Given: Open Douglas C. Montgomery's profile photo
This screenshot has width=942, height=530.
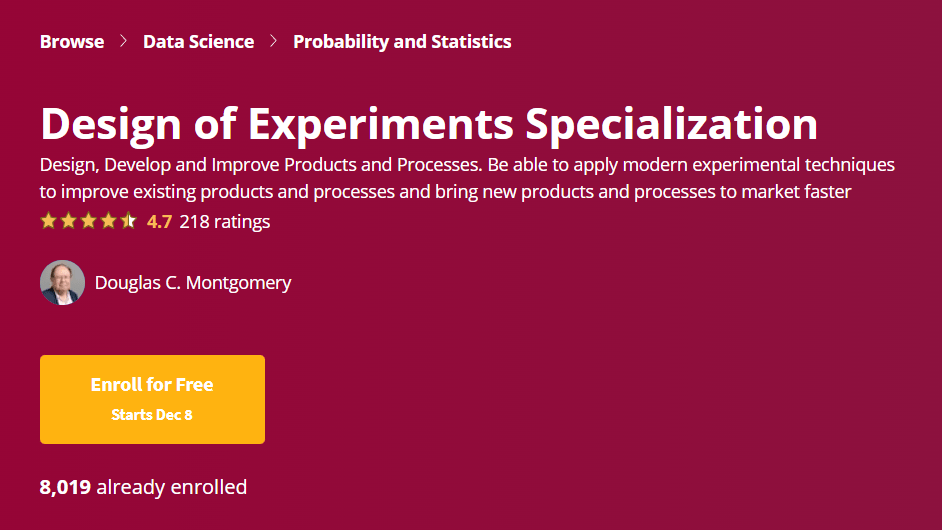Looking at the screenshot, I should pos(62,282).
